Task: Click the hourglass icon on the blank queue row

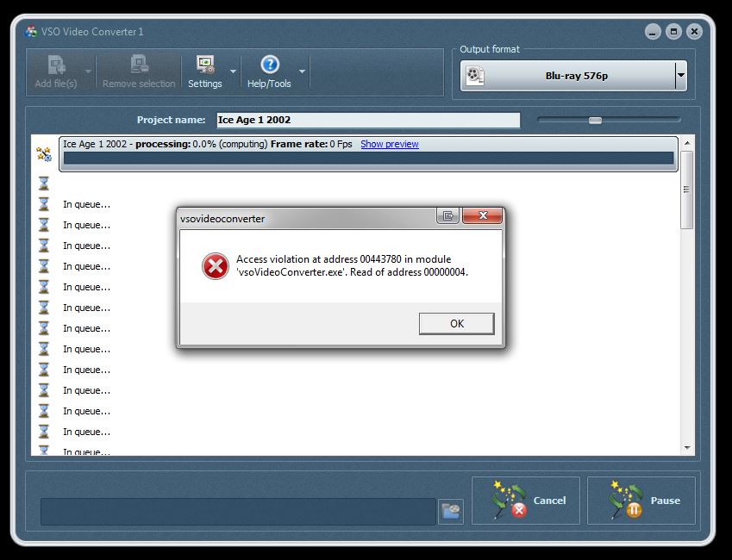Action: tap(44, 183)
